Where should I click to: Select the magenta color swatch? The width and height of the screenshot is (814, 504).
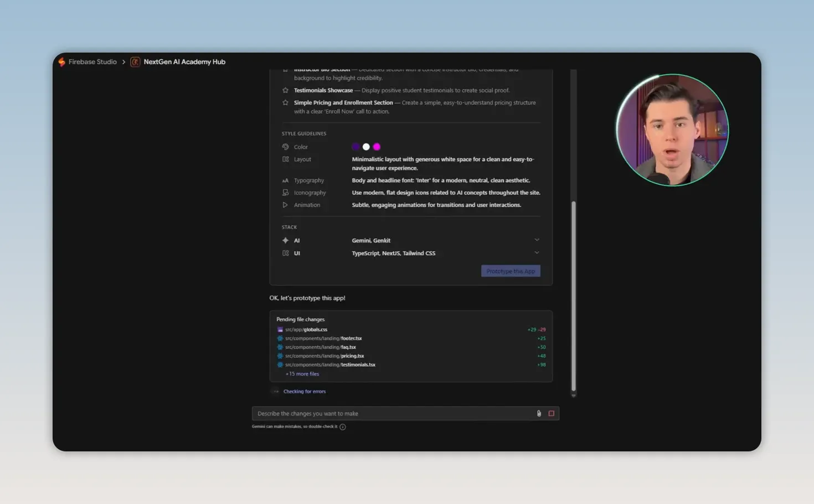(377, 147)
